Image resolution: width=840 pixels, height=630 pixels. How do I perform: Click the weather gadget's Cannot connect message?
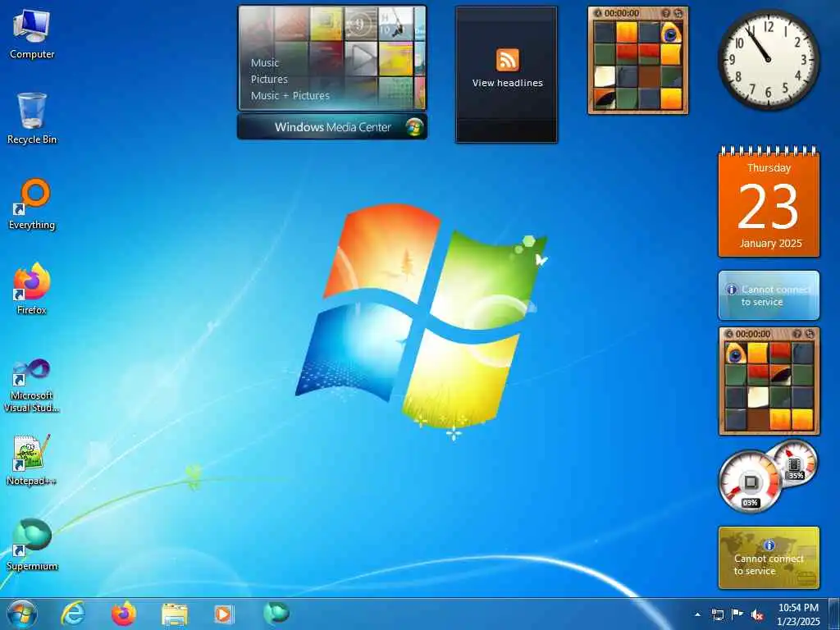[775, 295]
